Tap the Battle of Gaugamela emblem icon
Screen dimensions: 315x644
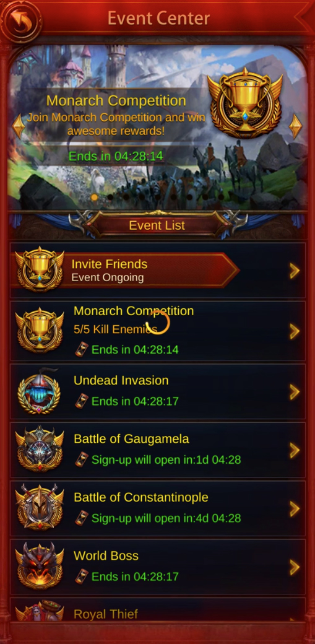[40, 449]
